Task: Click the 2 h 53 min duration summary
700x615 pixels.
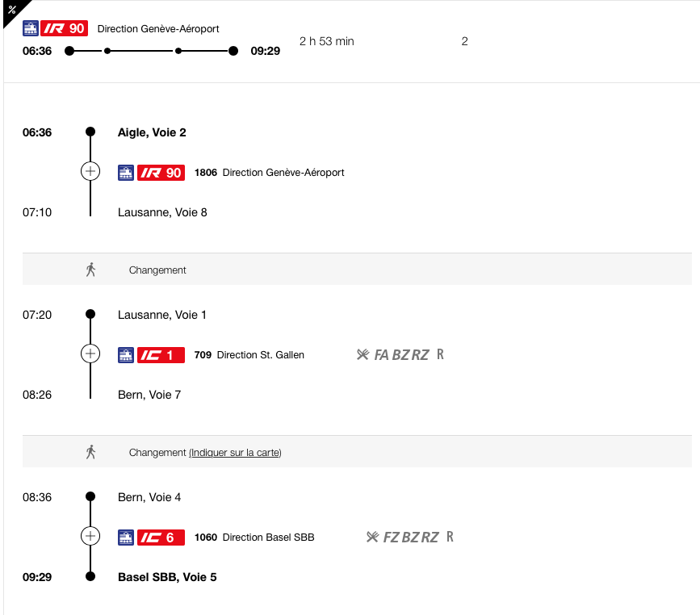Action: [x=327, y=41]
